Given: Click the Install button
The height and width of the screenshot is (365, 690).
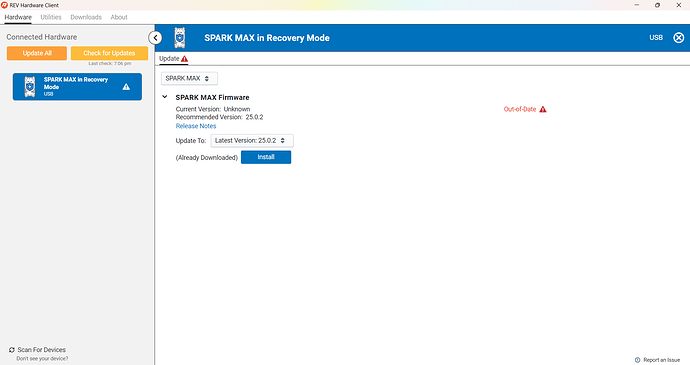Looking at the screenshot, I should point(266,157).
